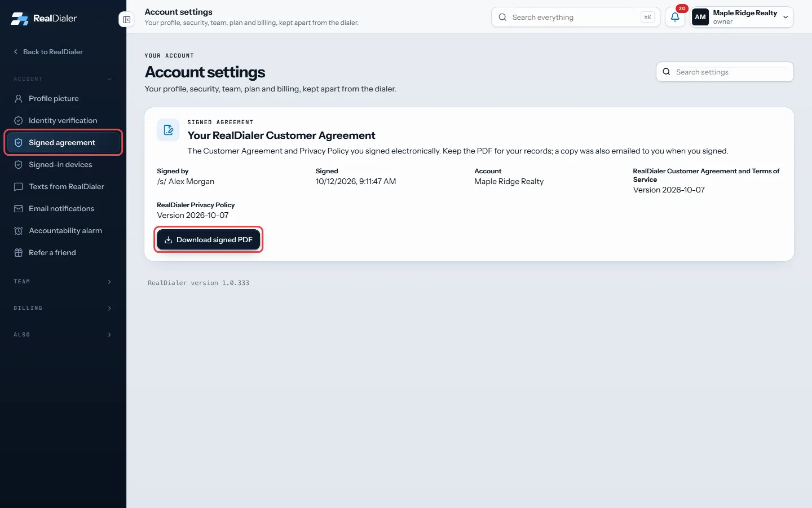Click the ⌘K shortcut badge
Viewport: 812px width, 508px height.
pyautogui.click(x=647, y=17)
